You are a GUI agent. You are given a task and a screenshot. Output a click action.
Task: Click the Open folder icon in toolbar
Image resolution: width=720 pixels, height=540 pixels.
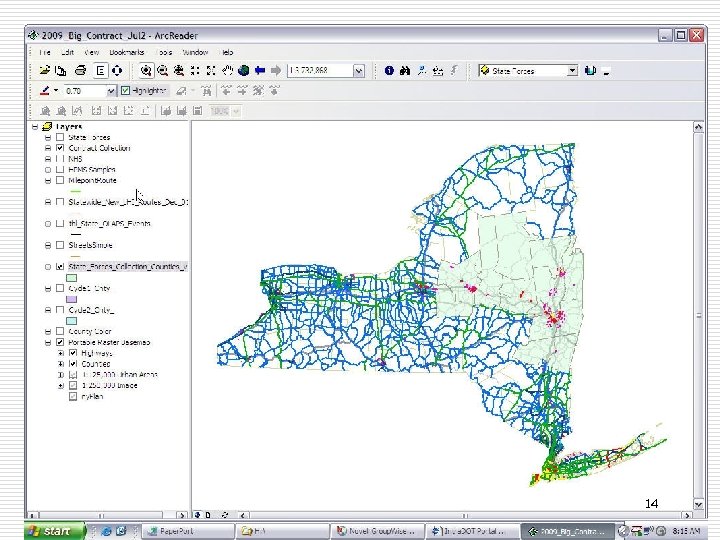(x=45, y=71)
